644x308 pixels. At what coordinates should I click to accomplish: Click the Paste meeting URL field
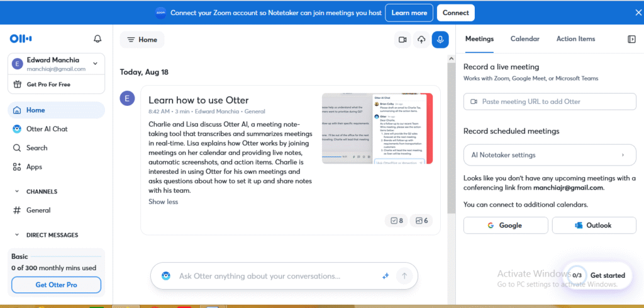pos(550,101)
